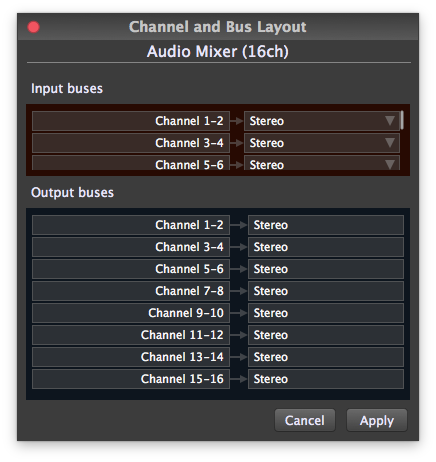The width and height of the screenshot is (436, 462).
Task: Click the output Channel 15-16 Stereo field
Action: point(326,379)
